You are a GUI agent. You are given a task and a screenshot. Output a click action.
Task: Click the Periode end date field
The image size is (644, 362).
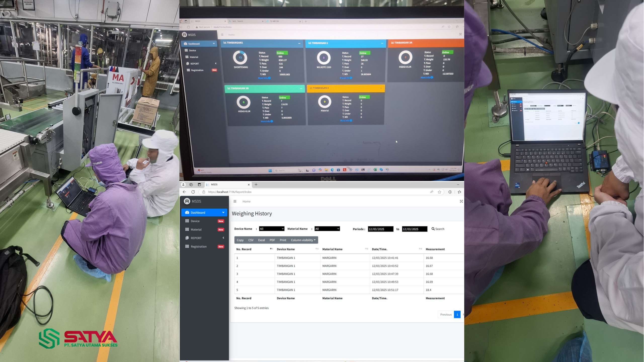[x=415, y=229]
